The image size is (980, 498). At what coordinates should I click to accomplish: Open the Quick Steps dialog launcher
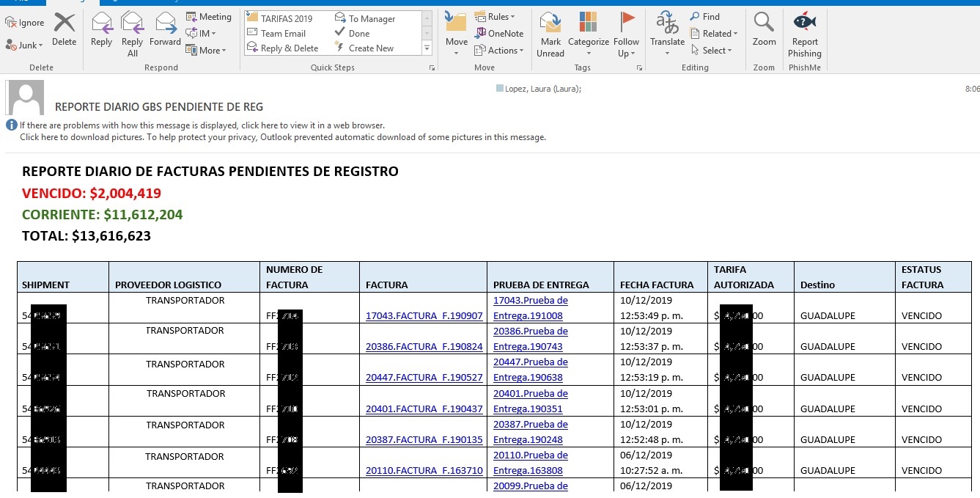tap(431, 67)
